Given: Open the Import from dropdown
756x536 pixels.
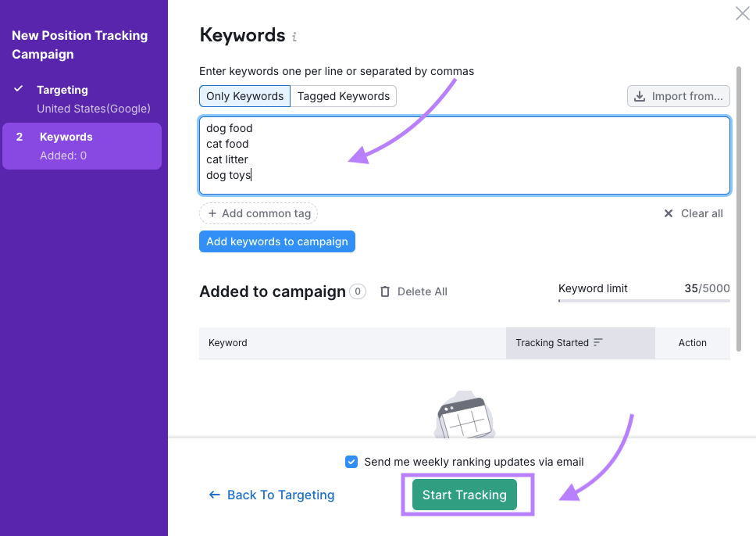Looking at the screenshot, I should [x=679, y=96].
